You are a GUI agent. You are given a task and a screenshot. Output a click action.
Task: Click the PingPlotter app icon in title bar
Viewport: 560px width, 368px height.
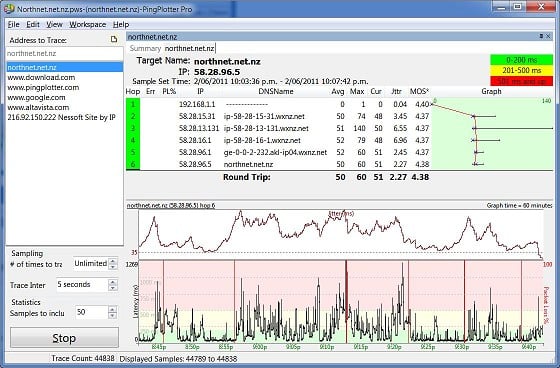pos(9,8)
